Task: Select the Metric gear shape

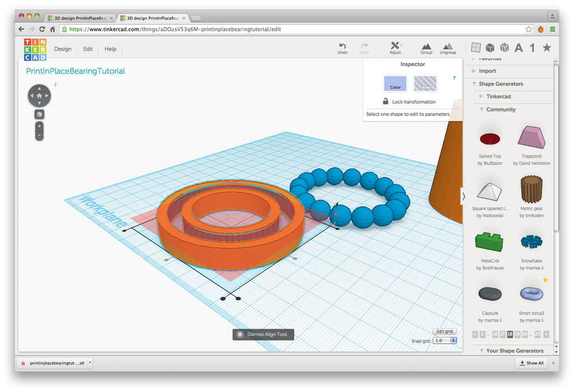Action: click(x=531, y=189)
